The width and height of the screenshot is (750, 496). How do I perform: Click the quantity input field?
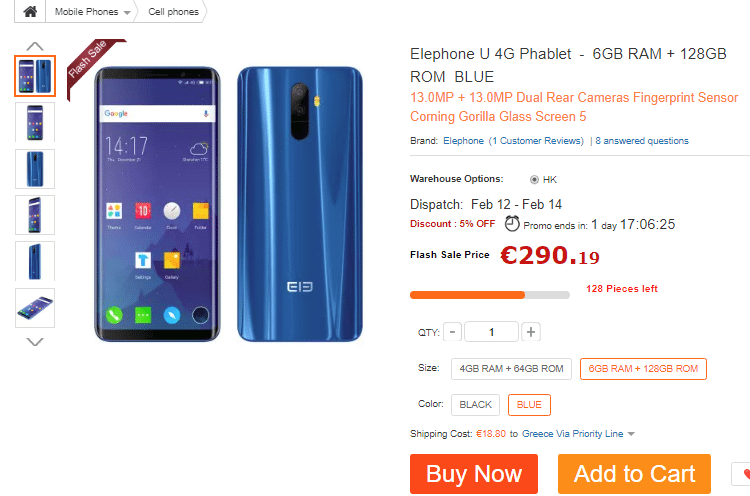pyautogui.click(x=491, y=331)
